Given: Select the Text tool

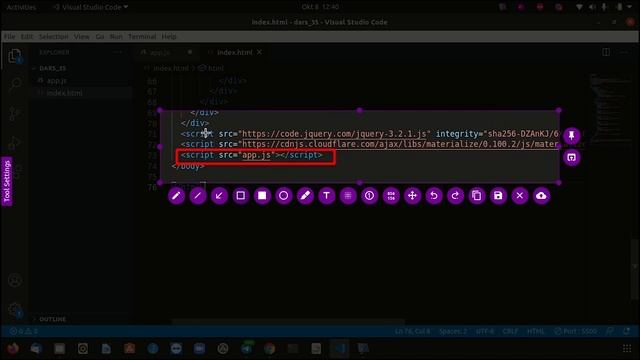Looking at the screenshot, I should coord(327,196).
